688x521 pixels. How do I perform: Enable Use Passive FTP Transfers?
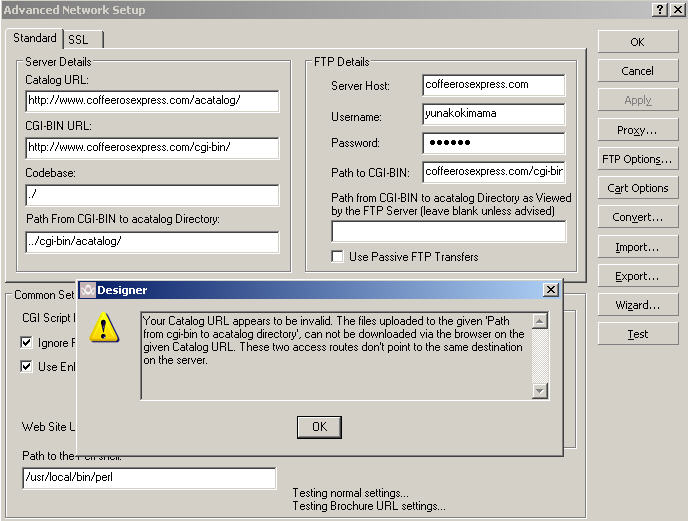coord(338,257)
